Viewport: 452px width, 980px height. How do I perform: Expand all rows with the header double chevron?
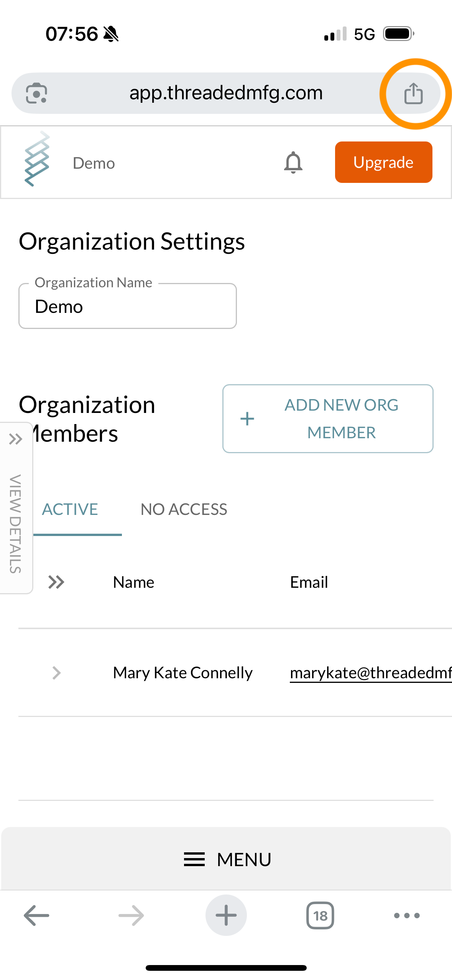(56, 582)
